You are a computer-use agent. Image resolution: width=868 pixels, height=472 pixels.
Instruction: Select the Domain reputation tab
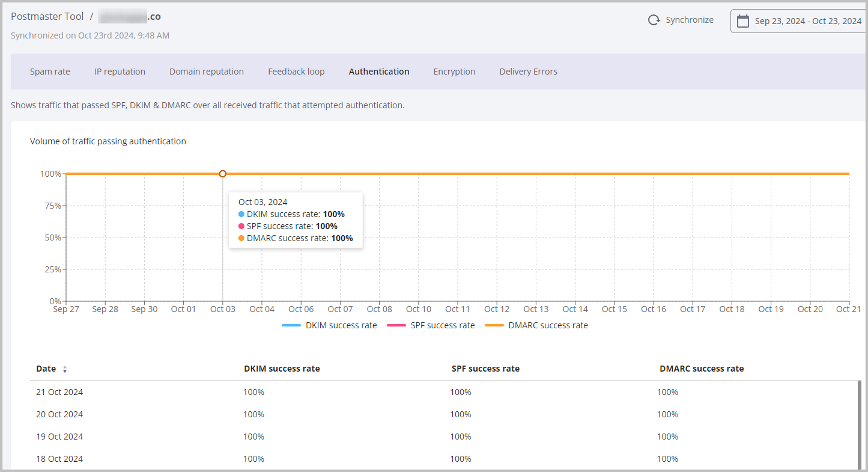(207, 72)
